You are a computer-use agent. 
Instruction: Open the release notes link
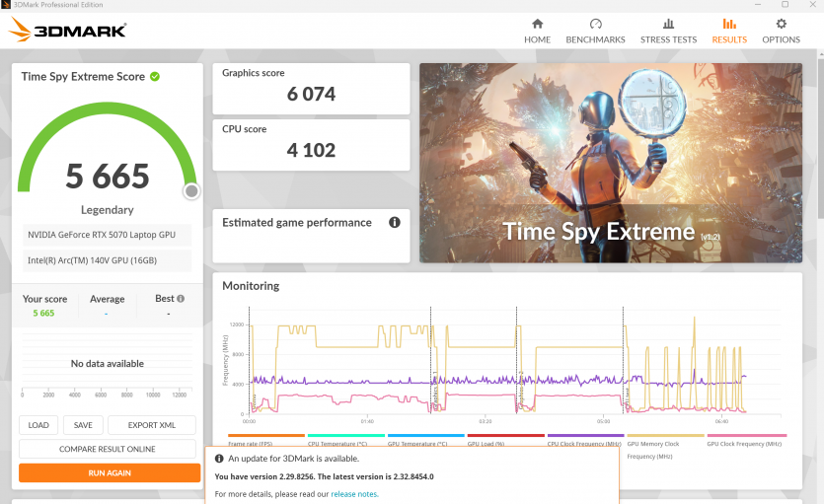353,493
